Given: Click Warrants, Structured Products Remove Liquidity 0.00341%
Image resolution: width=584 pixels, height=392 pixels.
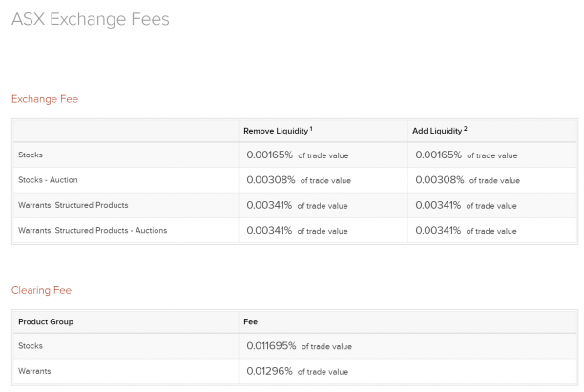Looking at the screenshot, I should [x=269, y=205].
